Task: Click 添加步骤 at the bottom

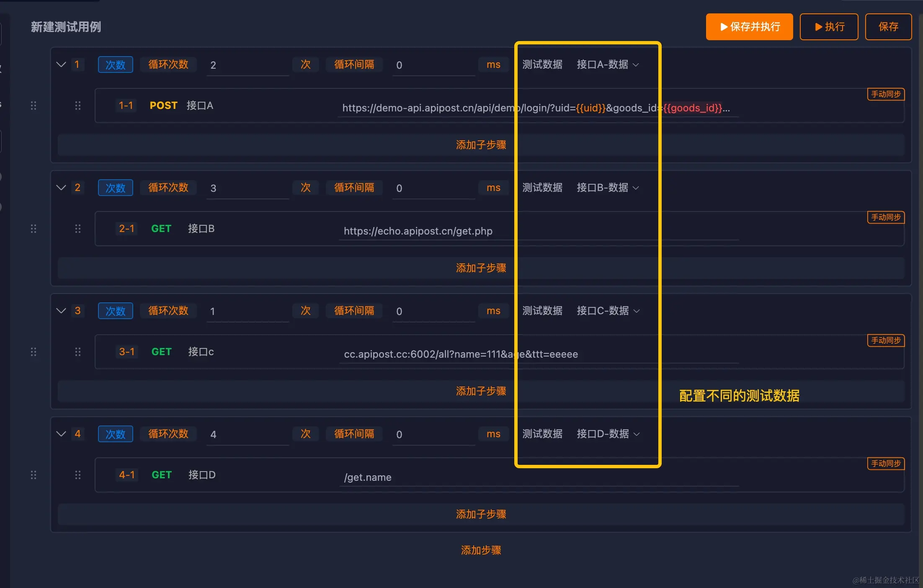Action: pyautogui.click(x=481, y=550)
